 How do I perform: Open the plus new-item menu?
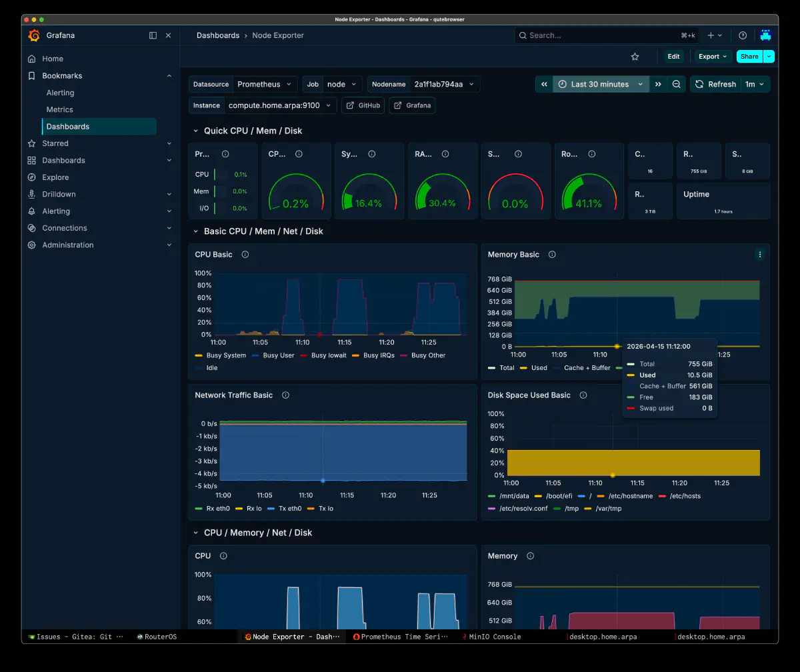tap(713, 35)
